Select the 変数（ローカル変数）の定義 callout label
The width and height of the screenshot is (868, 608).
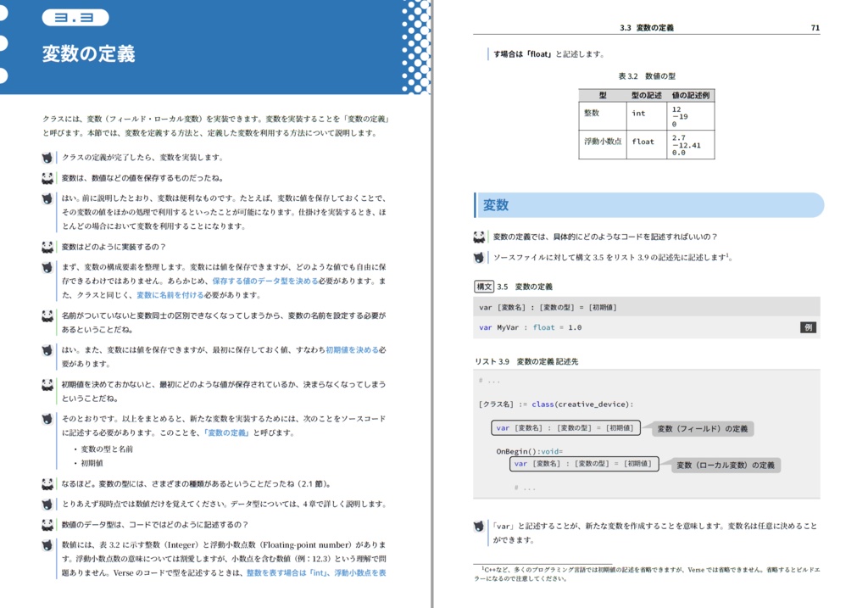727,465
